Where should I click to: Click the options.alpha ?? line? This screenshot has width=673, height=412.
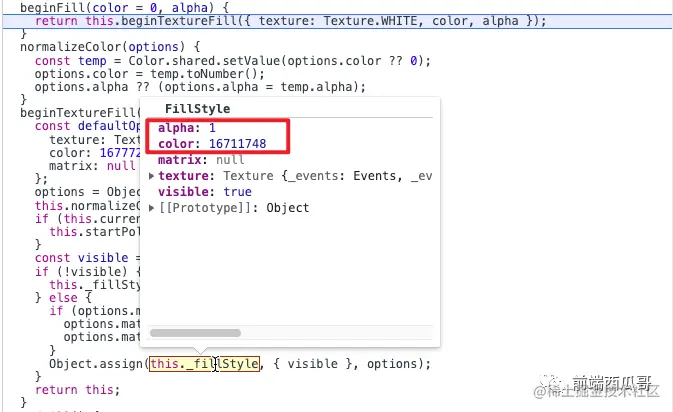click(200, 87)
